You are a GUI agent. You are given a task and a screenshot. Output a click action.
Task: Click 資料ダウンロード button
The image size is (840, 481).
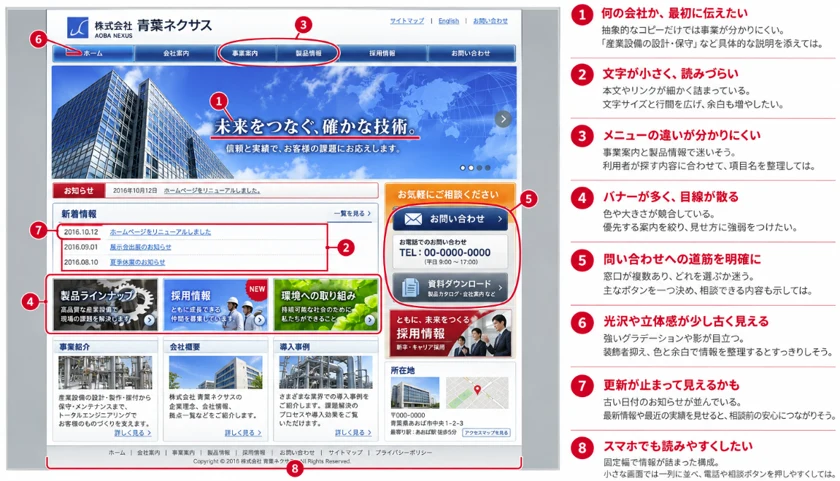click(x=450, y=287)
